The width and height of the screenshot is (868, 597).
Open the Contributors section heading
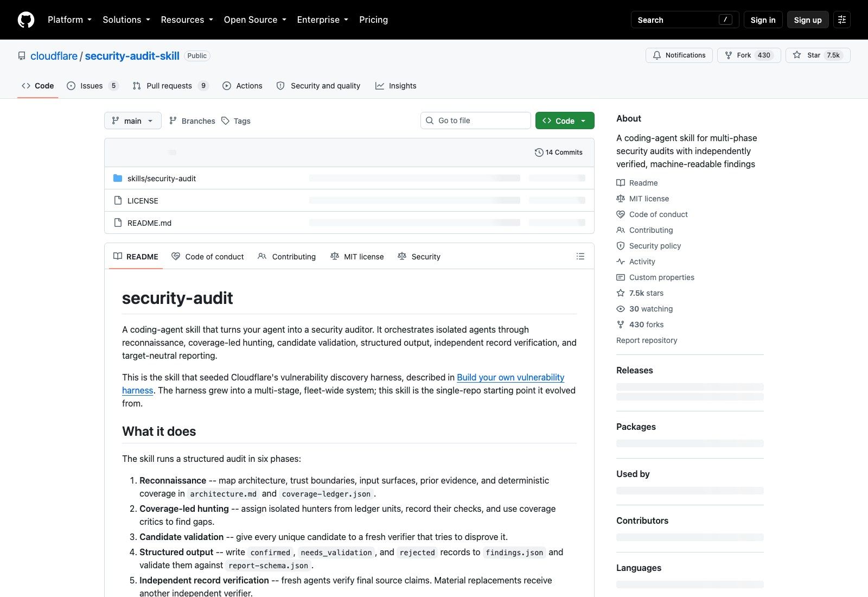tap(642, 520)
